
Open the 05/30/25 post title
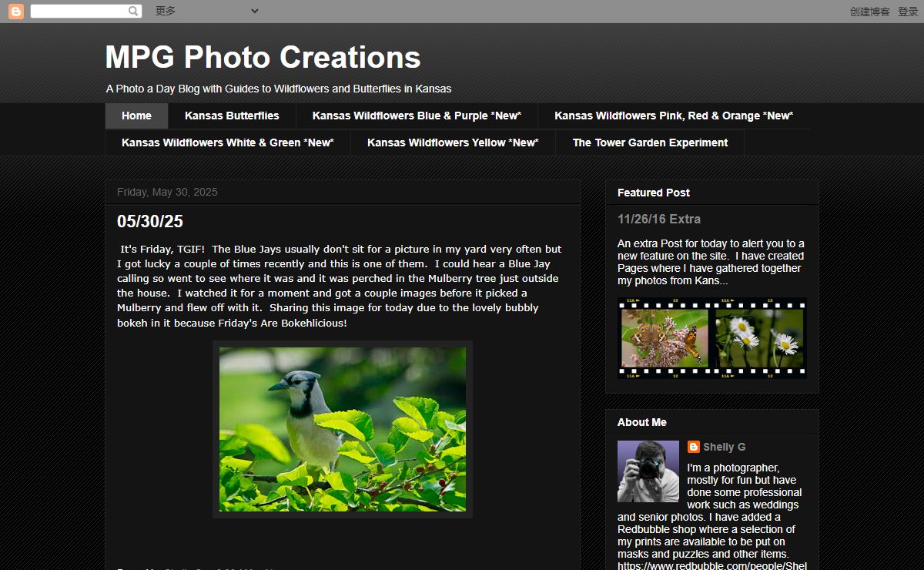pyautogui.click(x=150, y=222)
